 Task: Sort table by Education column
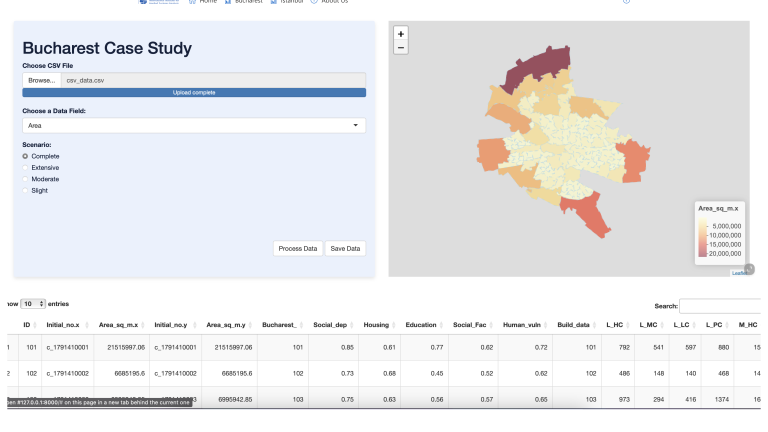click(424, 325)
